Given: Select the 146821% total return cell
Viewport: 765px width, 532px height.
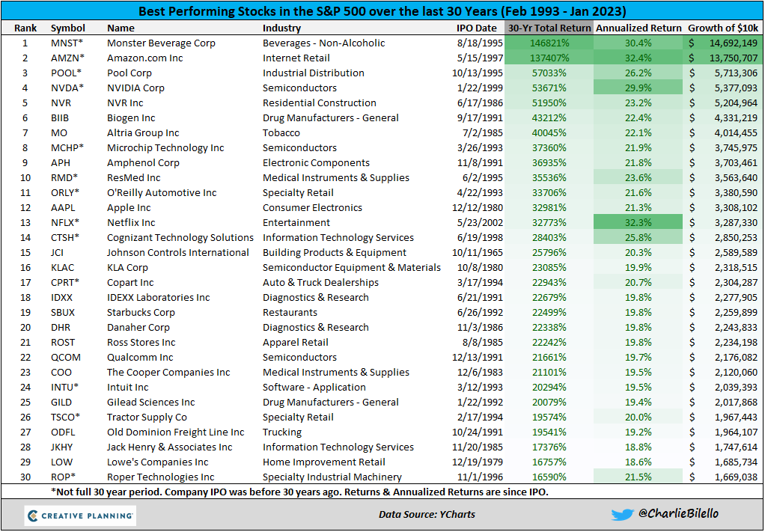Looking at the screenshot, I should [x=549, y=43].
